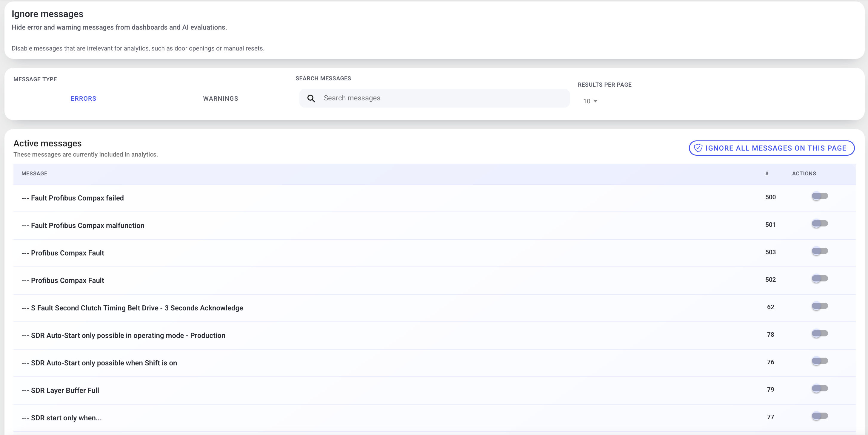Screen dimensions: 868x435
Task: Click the Message column header
Action: click(x=34, y=173)
